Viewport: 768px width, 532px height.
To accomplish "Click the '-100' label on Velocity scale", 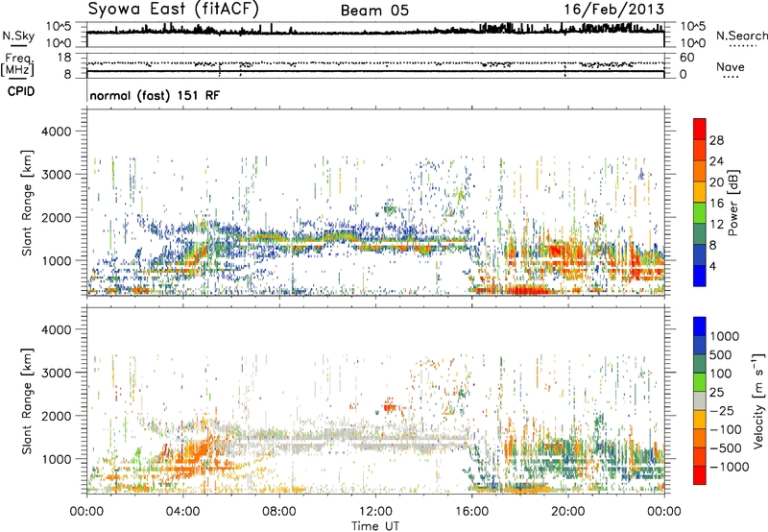I will pyautogui.click(x=726, y=429).
